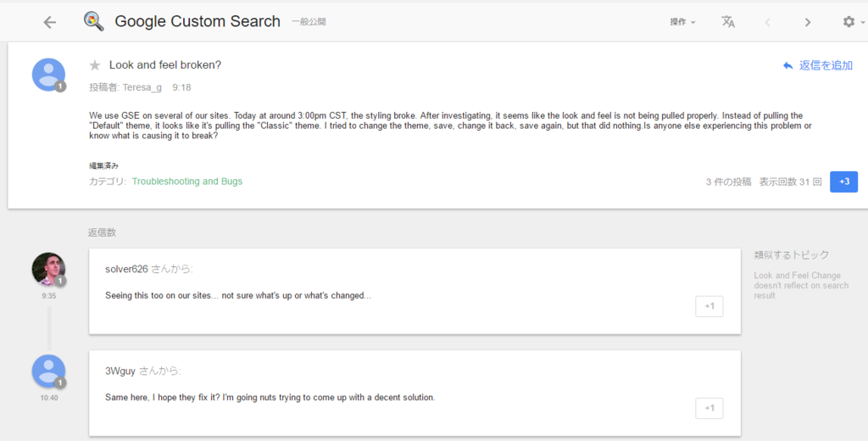Click the 9:35 timestamp under solver626
Image resolution: width=868 pixels, height=441 pixels.
point(48,296)
